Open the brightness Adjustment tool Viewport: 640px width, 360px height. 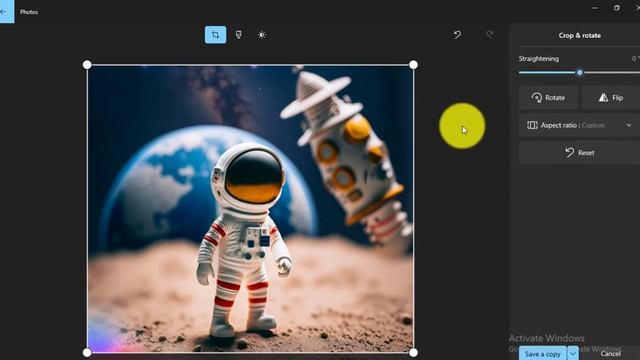(x=262, y=35)
